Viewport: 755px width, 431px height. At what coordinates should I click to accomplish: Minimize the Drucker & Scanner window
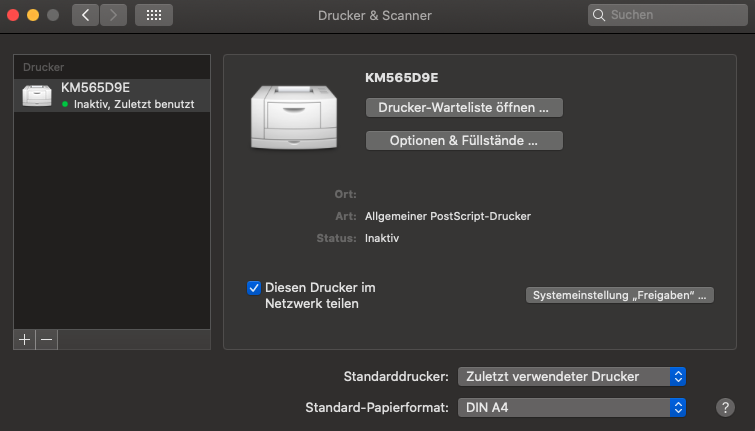(x=33, y=15)
